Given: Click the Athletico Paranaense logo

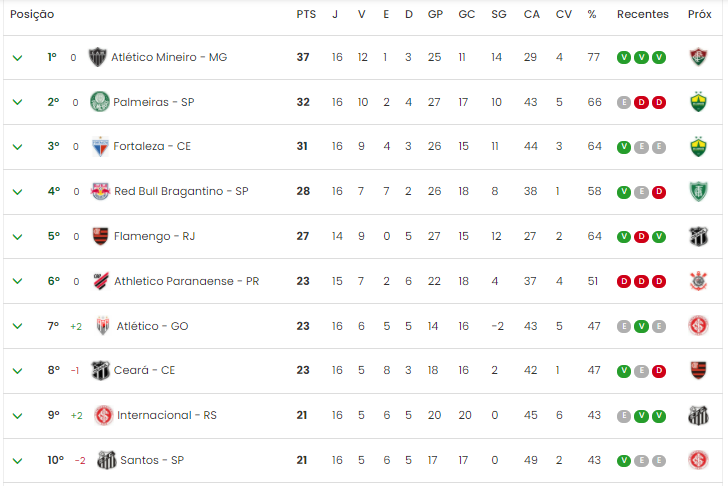Looking at the screenshot, I should (101, 281).
